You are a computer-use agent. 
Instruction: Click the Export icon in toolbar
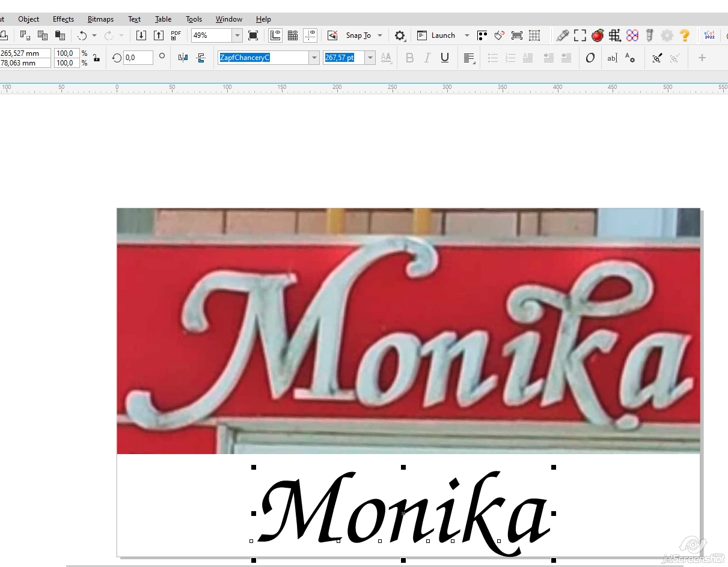click(159, 35)
